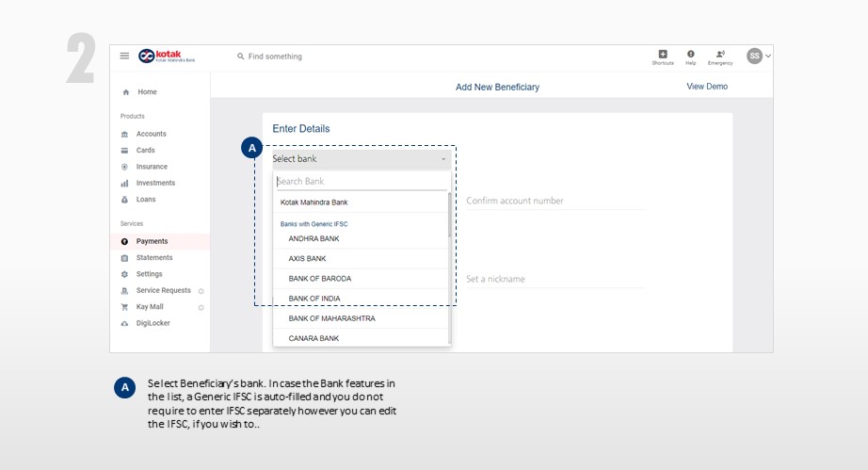This screenshot has width=868, height=470.
Task: Select Kotak Mahindra Bank from list
Action: pyautogui.click(x=361, y=203)
